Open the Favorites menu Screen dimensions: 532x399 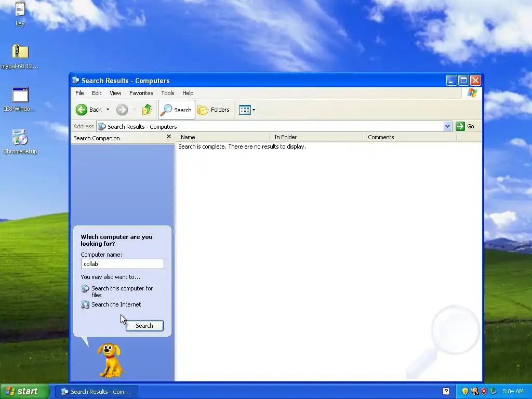[x=141, y=93]
